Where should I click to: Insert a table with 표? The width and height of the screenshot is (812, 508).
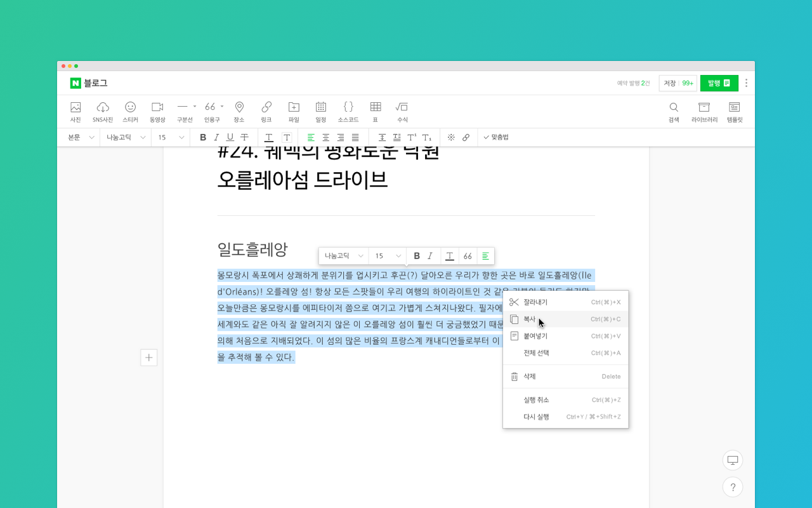point(376,112)
